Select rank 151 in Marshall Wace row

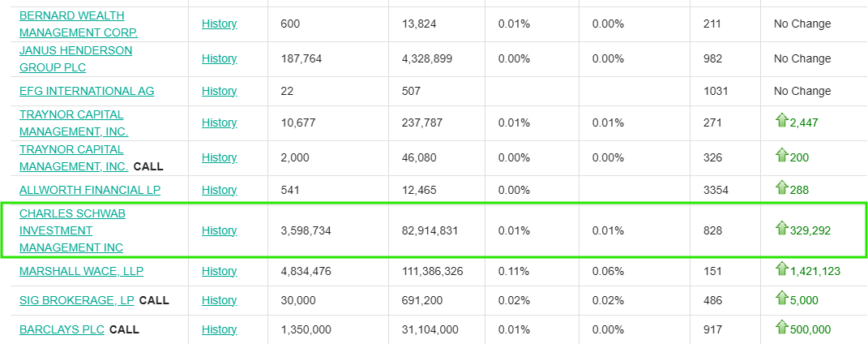point(712,272)
